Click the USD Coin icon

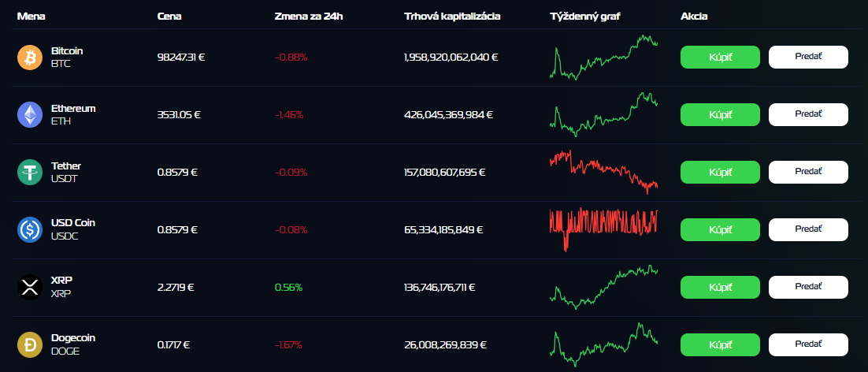tap(30, 229)
